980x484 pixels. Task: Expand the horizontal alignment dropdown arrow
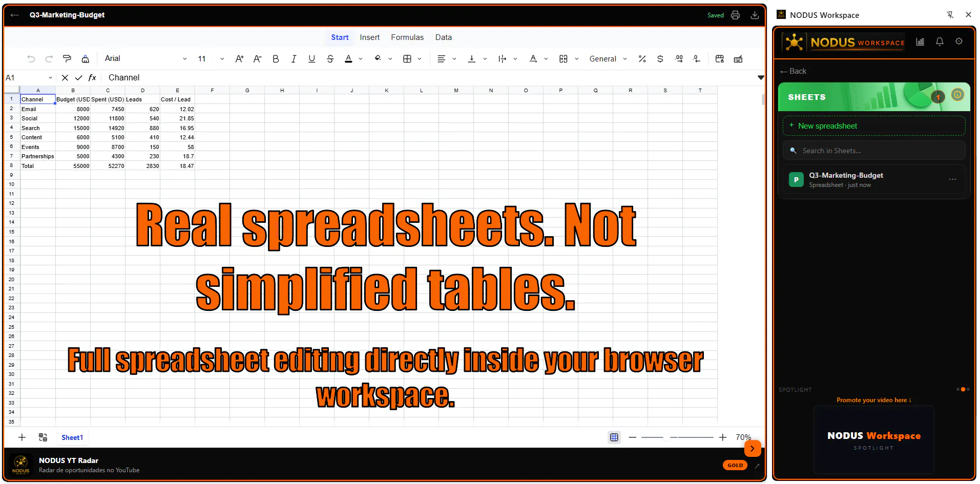[x=454, y=59]
